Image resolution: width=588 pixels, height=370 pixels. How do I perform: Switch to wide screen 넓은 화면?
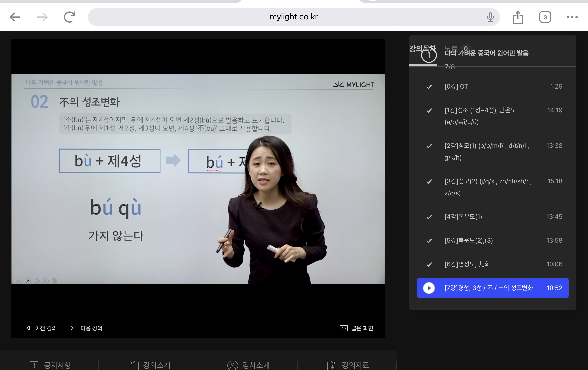click(356, 328)
